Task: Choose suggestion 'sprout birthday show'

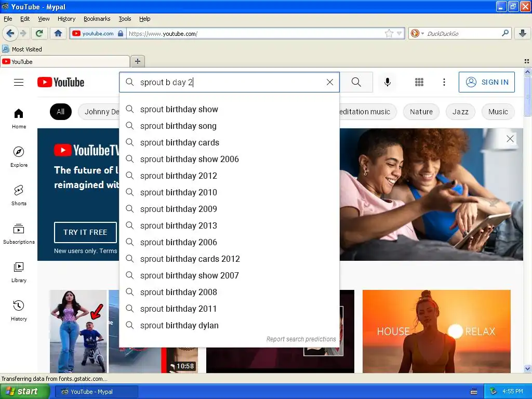Action: [x=229, y=109]
